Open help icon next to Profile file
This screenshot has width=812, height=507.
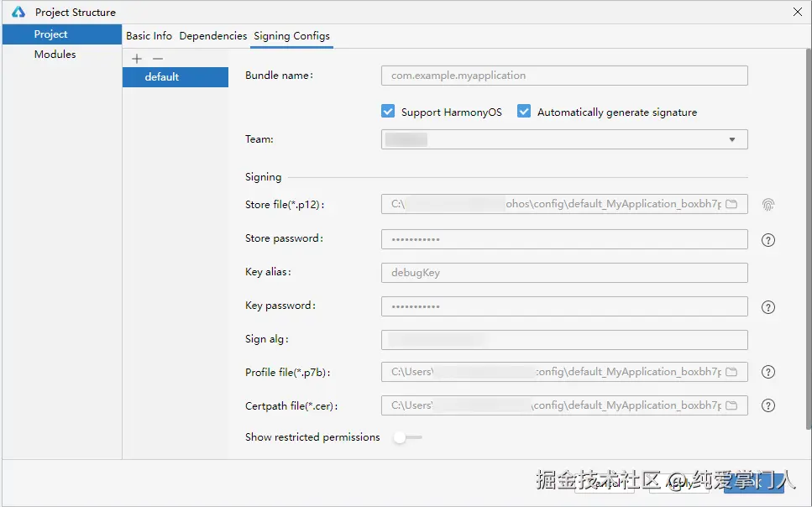pos(768,372)
